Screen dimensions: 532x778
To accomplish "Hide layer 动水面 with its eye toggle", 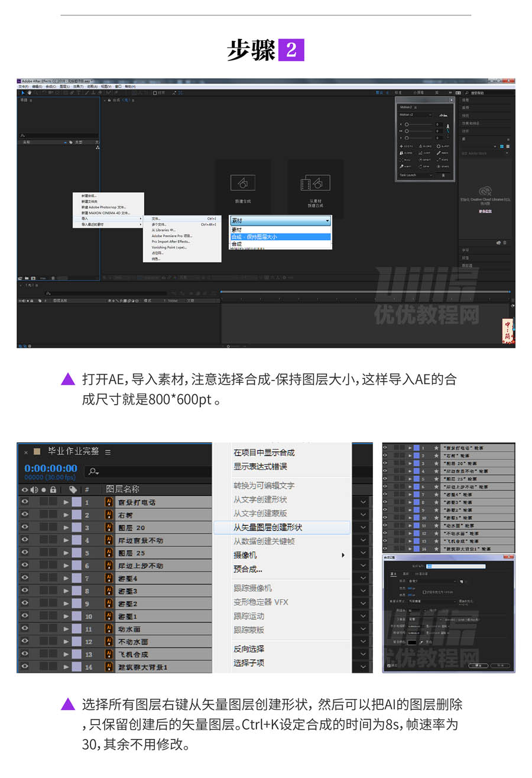I will tap(25, 629).
